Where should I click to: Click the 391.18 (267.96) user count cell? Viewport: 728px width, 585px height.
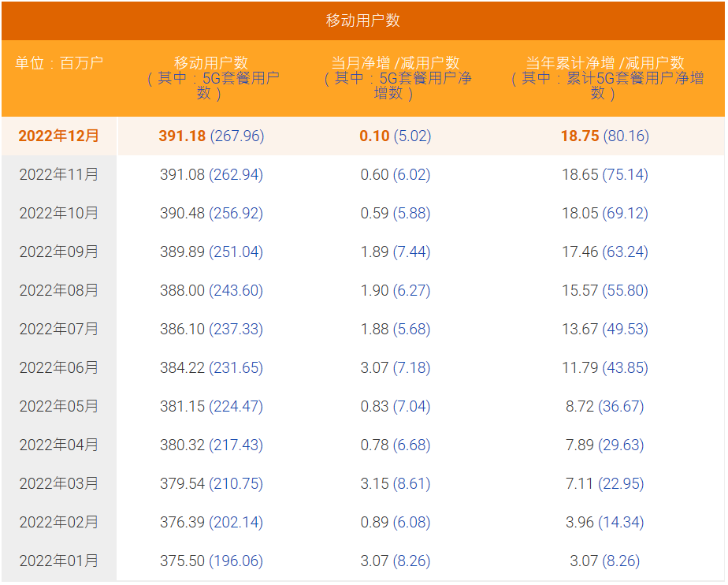211,136
